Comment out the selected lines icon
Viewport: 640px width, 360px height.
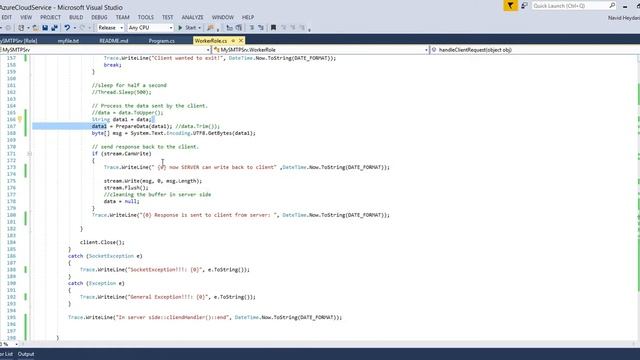point(252,28)
